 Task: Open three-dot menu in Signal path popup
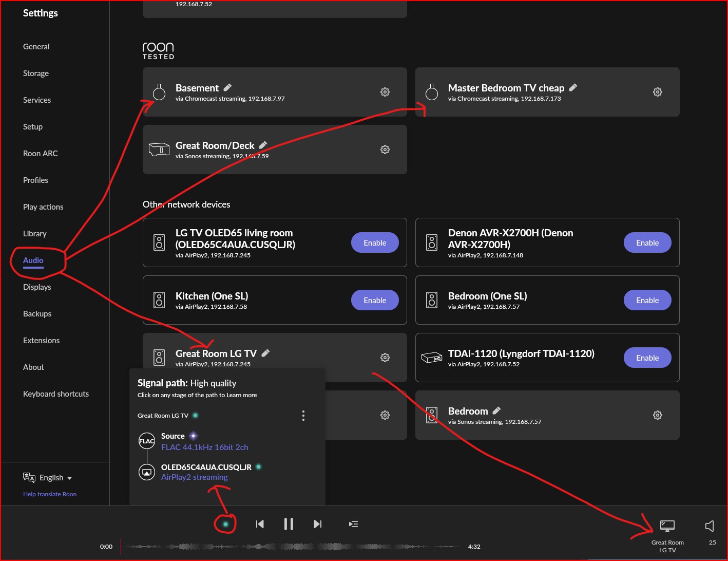[x=303, y=416]
